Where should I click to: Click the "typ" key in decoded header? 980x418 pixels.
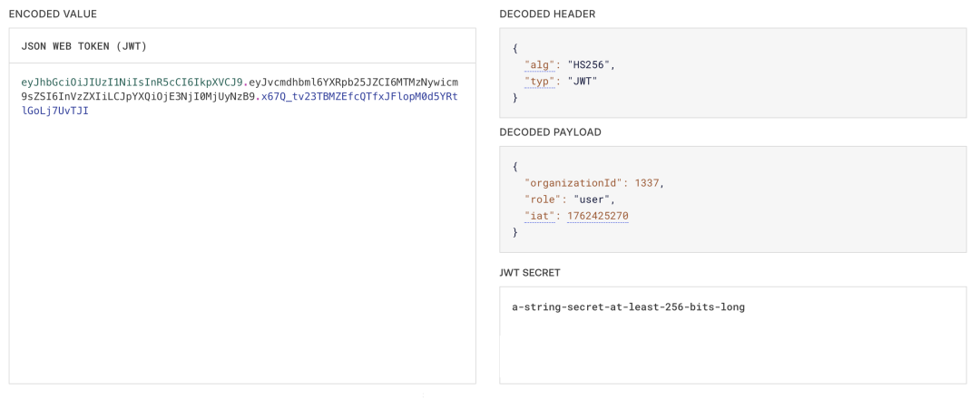pyautogui.click(x=539, y=82)
